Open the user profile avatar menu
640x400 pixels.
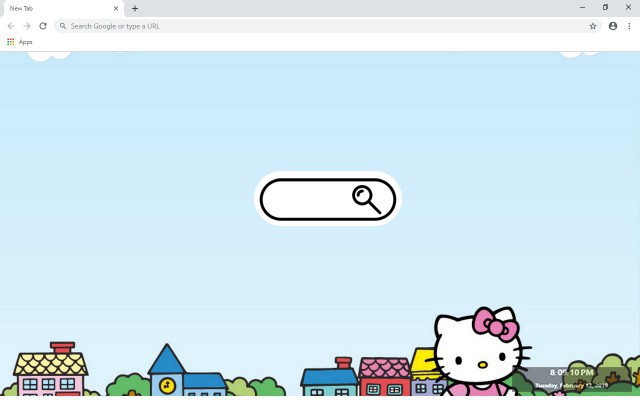[613, 26]
